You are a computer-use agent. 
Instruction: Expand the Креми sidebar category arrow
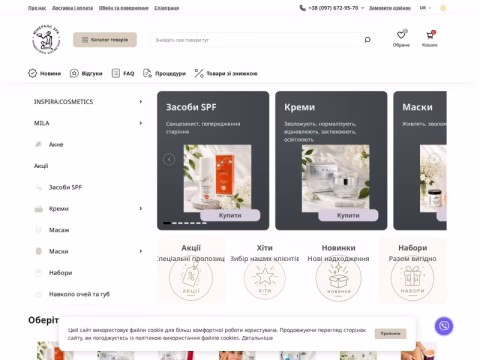141,209
